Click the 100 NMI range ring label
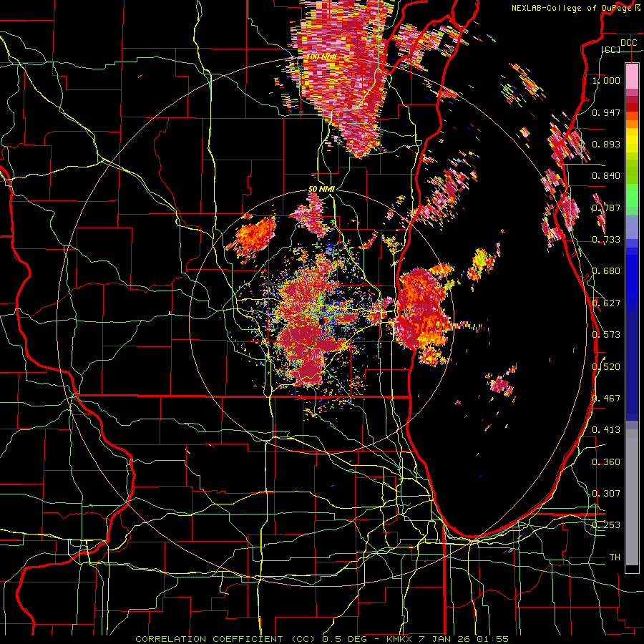 321,57
